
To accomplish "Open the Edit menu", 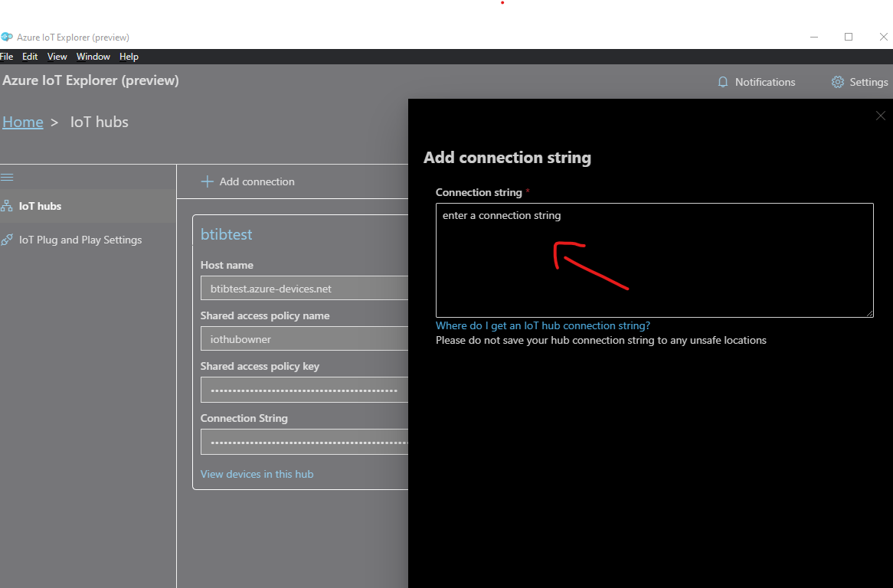I will [x=30, y=57].
